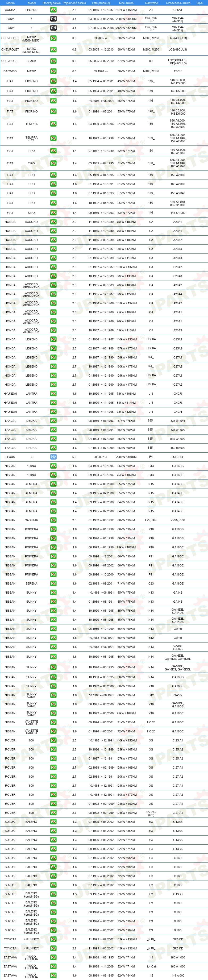Image resolution: width=208 pixels, height=980 pixels.
Task: Click the ACURA brand cell
Action: [x=10, y=10]
